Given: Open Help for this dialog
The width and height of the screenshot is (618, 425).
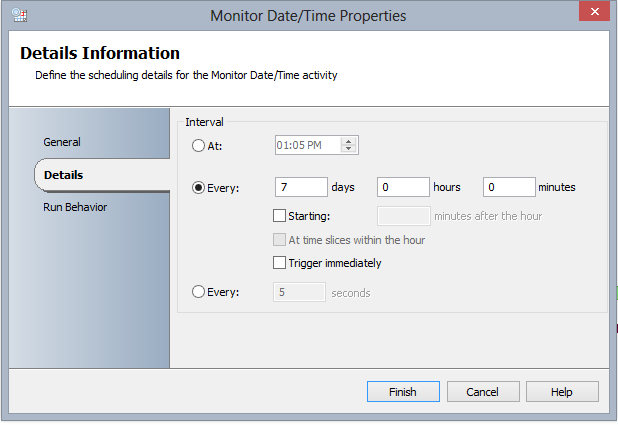Looking at the screenshot, I should (x=562, y=392).
